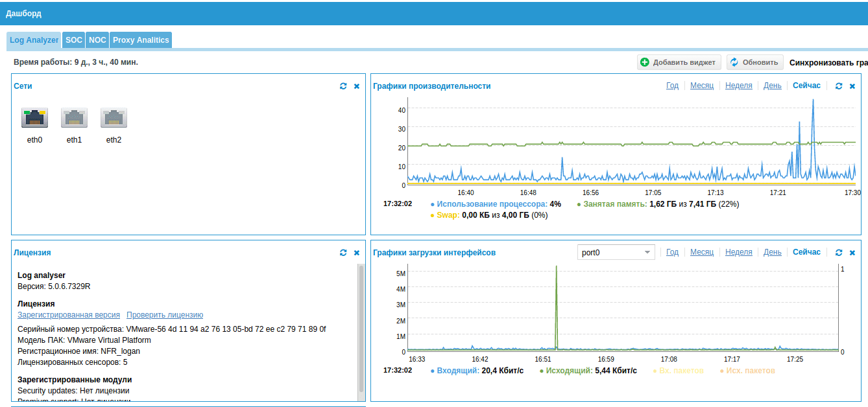Click the Версия: 5.0.6.7329R text
The image size is (868, 407).
[x=54, y=286]
